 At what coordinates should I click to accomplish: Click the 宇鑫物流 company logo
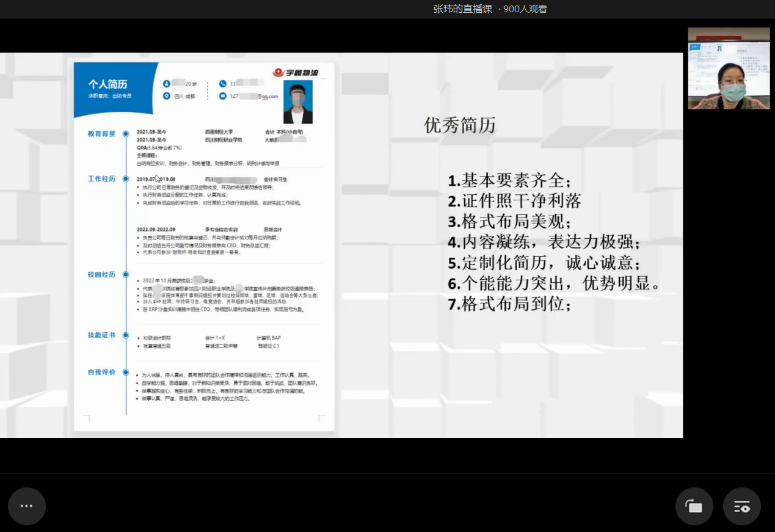coord(296,73)
